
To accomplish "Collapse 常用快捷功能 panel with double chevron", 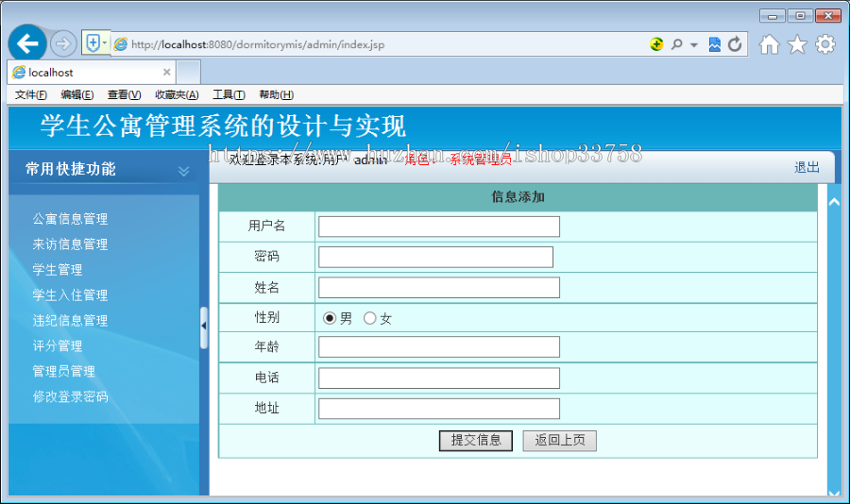I will 184,171.
